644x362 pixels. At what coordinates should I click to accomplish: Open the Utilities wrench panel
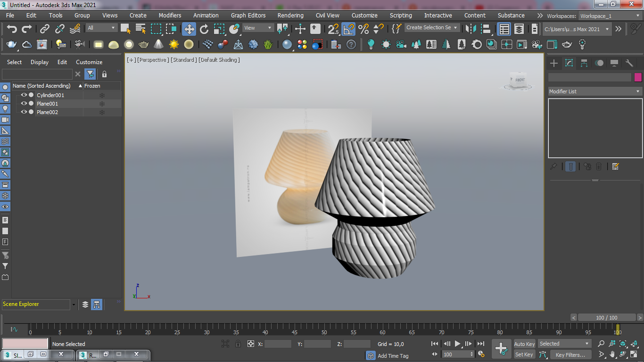629,63
